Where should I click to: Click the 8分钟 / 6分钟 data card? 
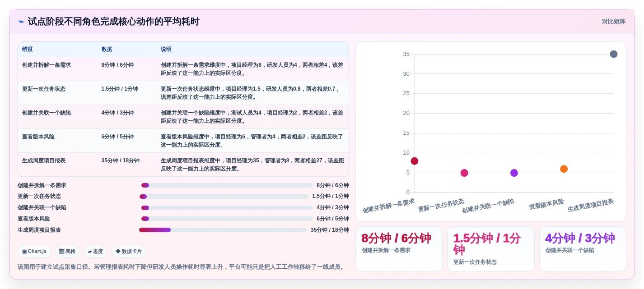click(x=399, y=249)
